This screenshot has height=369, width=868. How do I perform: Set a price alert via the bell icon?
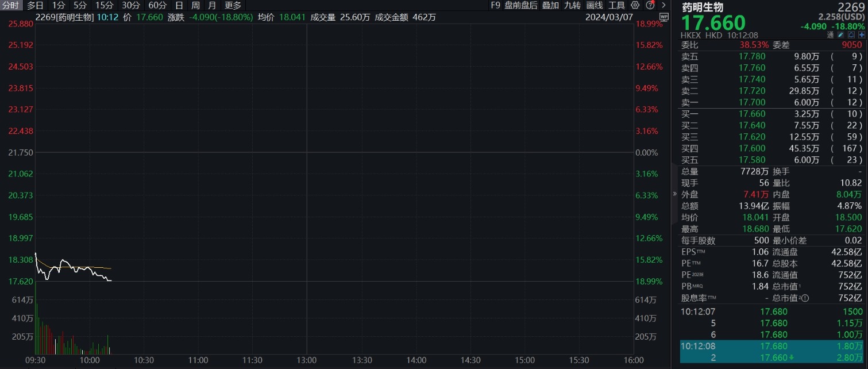pos(851,35)
